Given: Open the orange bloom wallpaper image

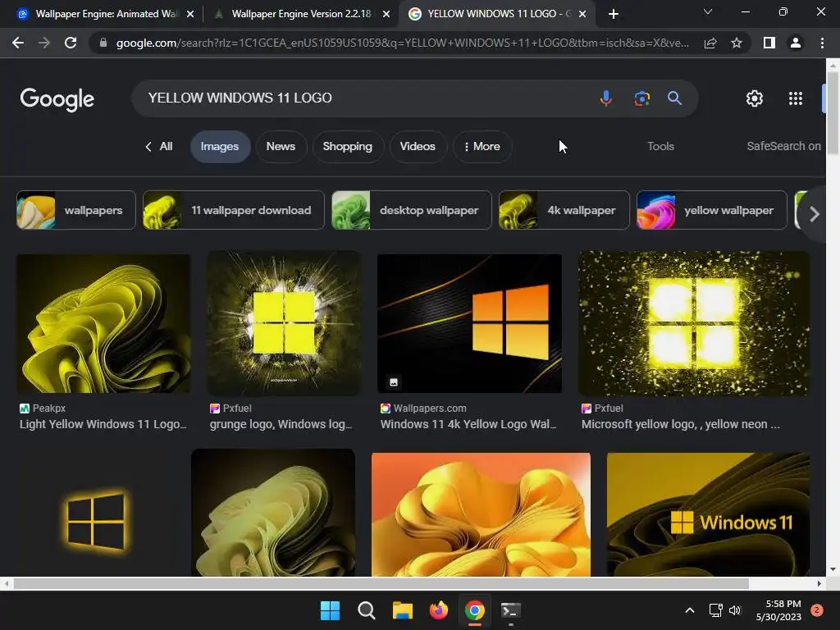Looking at the screenshot, I should click(481, 514).
